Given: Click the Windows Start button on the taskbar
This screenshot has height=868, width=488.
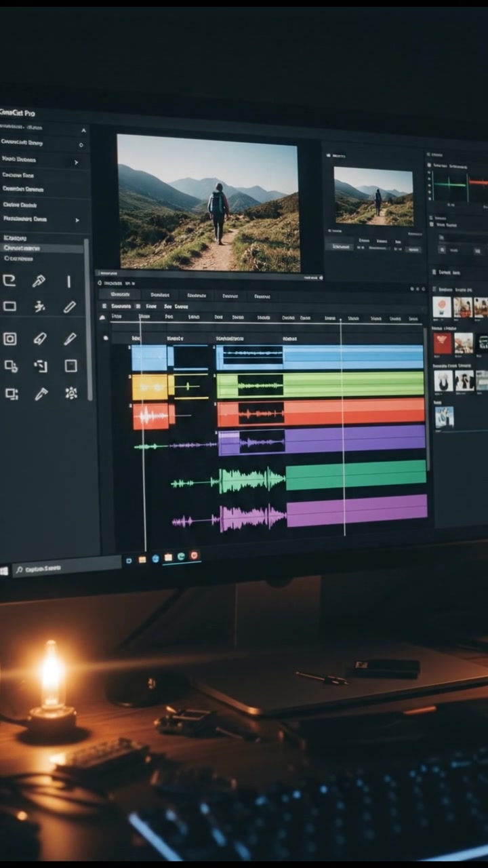Looking at the screenshot, I should pyautogui.click(x=3, y=570).
